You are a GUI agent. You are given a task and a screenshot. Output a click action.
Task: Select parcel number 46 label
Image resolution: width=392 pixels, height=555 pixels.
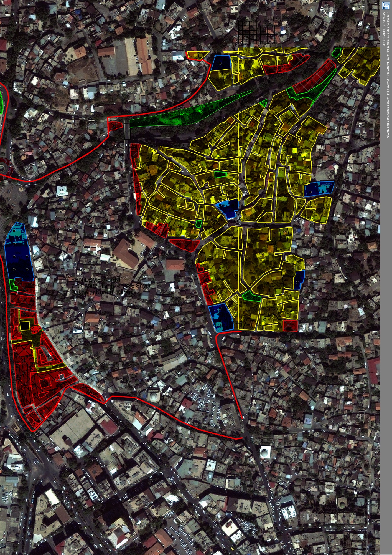click(x=284, y=232)
